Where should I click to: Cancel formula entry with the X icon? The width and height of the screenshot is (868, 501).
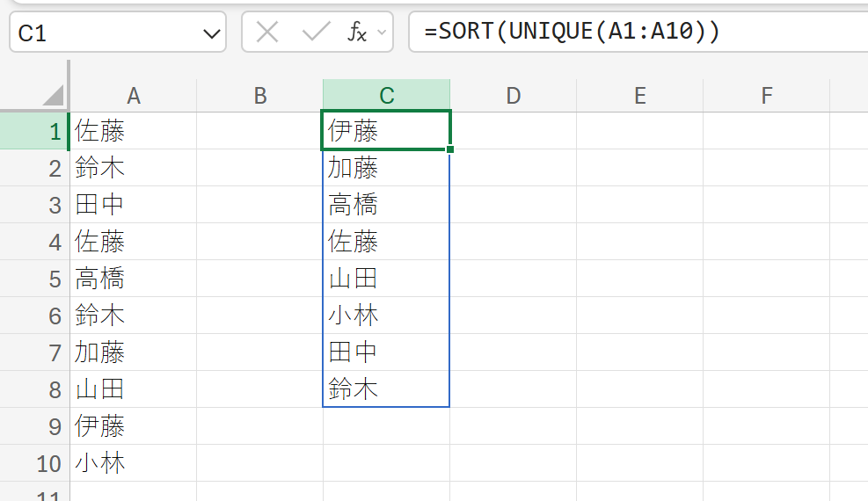click(x=267, y=32)
